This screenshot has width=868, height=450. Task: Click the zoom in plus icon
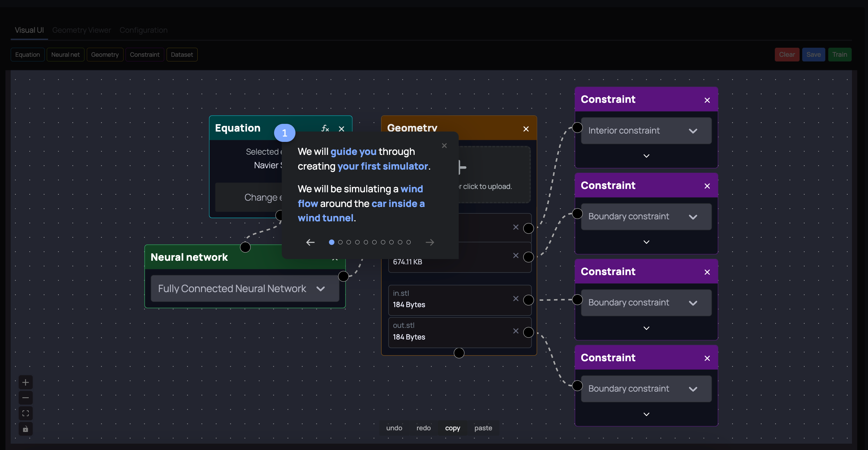25,382
